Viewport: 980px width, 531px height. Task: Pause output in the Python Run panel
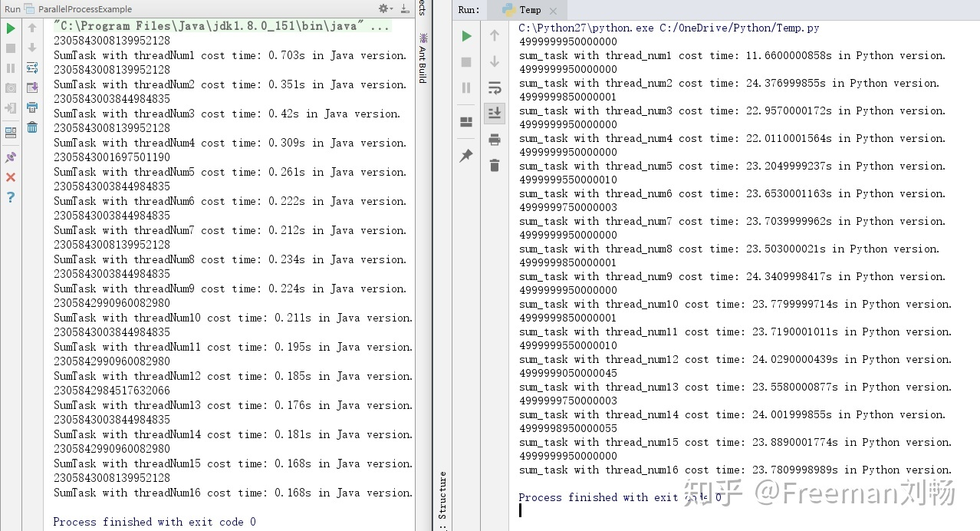466,87
